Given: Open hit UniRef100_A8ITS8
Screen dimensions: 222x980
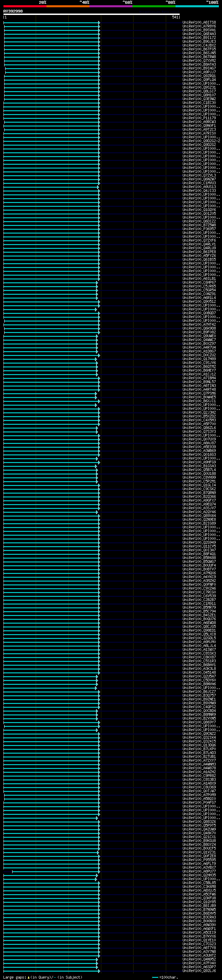Looking at the screenshot, I should point(199,23).
